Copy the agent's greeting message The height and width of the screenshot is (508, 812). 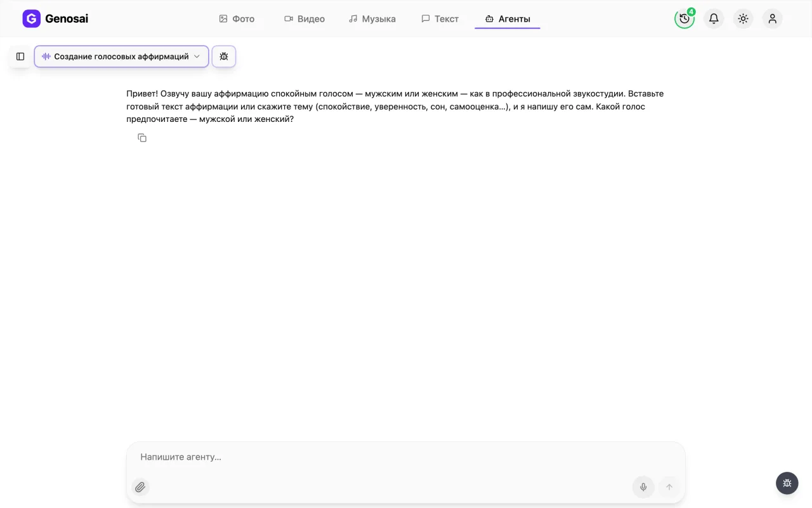(142, 138)
